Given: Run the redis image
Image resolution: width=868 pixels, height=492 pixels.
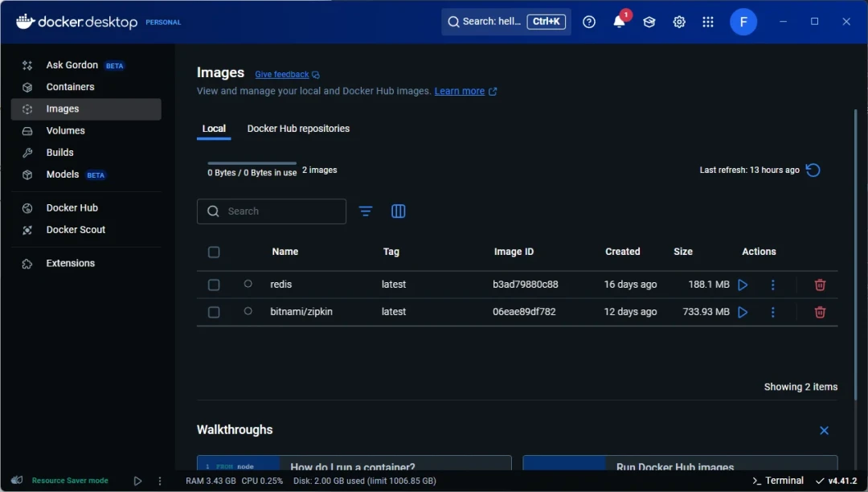Looking at the screenshot, I should (743, 285).
